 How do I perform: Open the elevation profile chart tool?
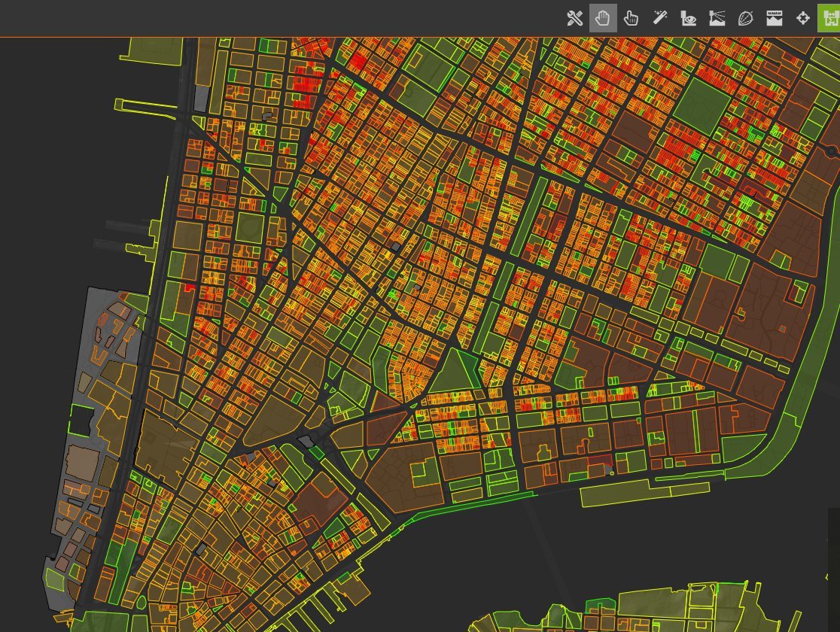click(x=774, y=18)
